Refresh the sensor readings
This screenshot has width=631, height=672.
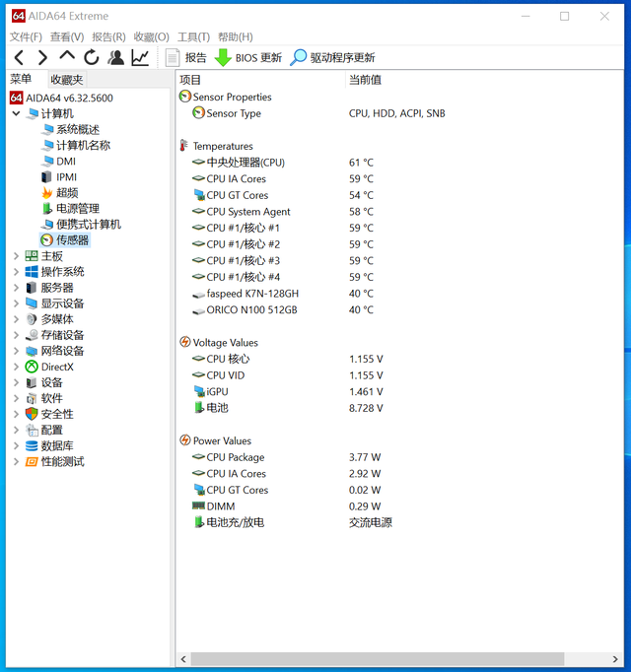92,57
